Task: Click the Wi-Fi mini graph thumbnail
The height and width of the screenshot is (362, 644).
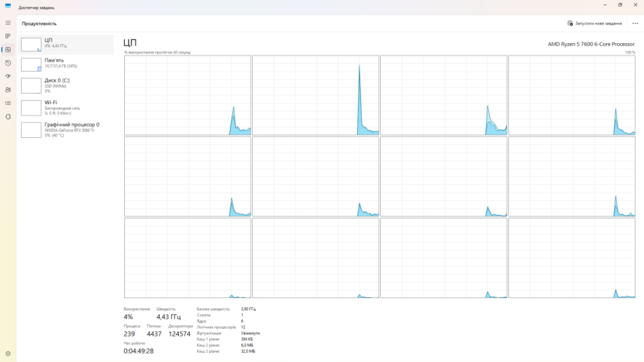Action: coord(31,108)
